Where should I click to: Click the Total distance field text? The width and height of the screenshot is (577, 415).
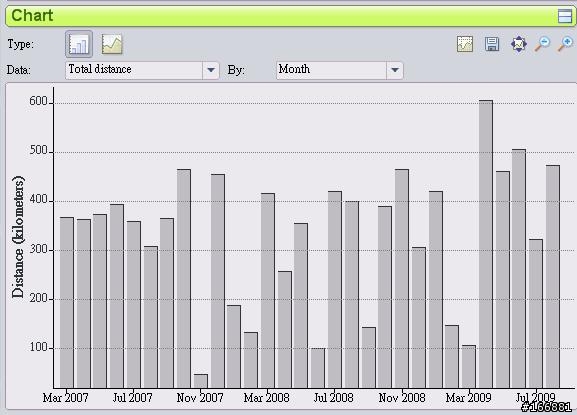[100, 69]
